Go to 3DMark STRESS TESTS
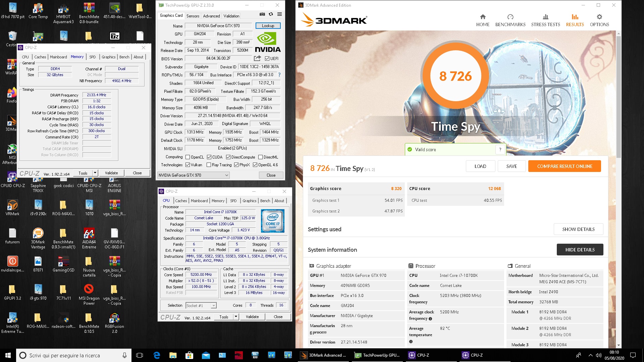The width and height of the screenshot is (644, 362). point(545,20)
